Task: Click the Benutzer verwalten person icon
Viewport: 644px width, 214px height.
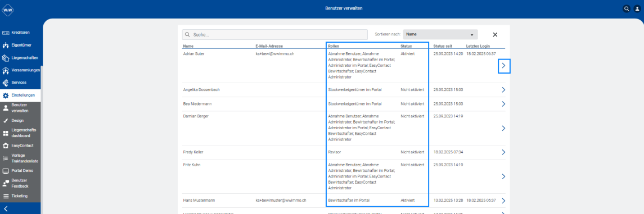Action: point(6,108)
